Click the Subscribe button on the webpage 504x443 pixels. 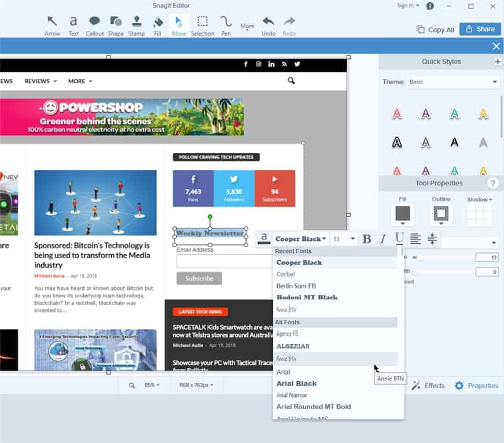coord(199,279)
